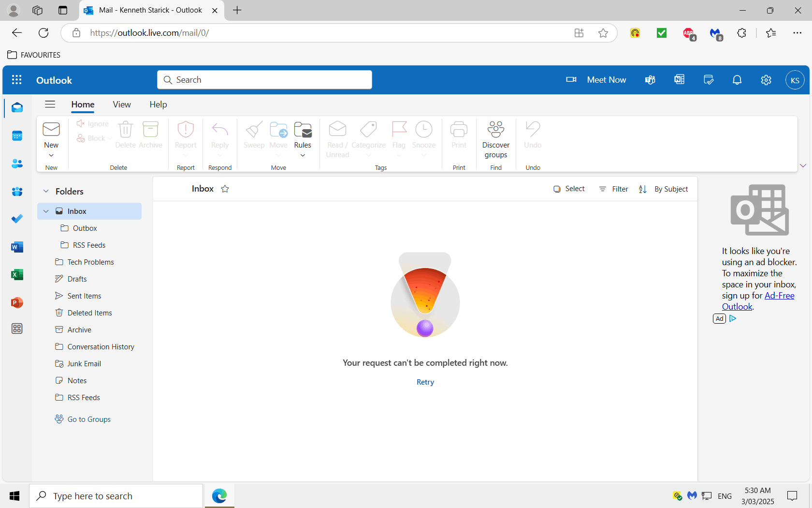
Task: Click Discover groups in the ribbon
Action: click(496, 140)
